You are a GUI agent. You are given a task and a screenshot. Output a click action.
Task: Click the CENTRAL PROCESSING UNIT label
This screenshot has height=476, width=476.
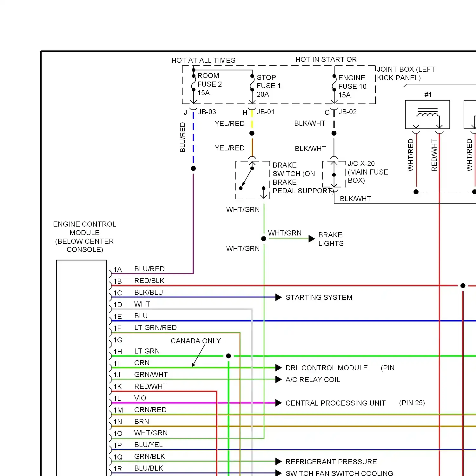pos(335,403)
